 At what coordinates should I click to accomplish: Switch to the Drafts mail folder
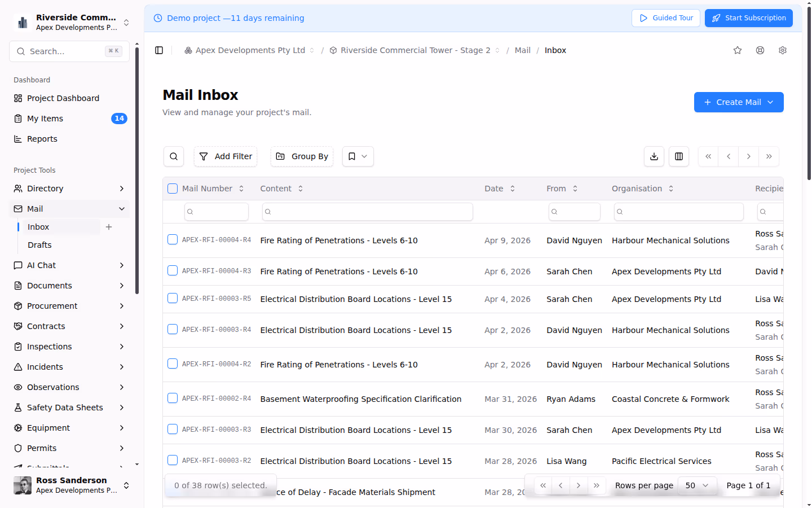point(39,244)
